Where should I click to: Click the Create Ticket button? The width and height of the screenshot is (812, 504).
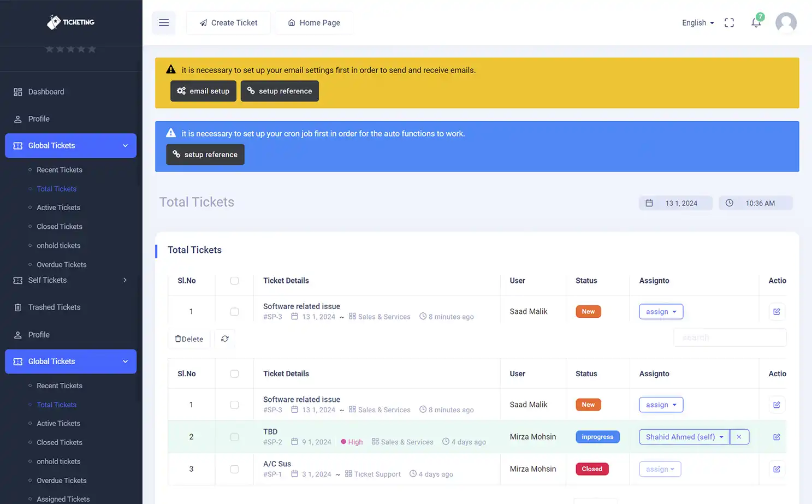pos(228,22)
